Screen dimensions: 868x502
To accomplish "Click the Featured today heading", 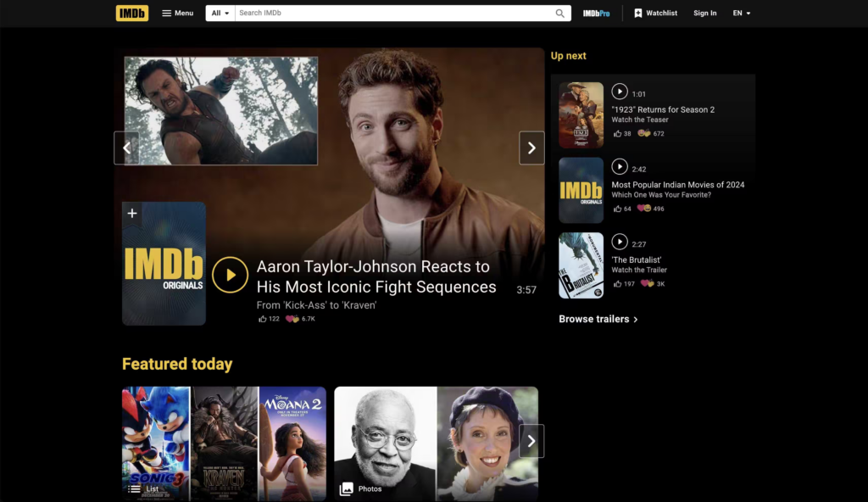I will tap(177, 364).
